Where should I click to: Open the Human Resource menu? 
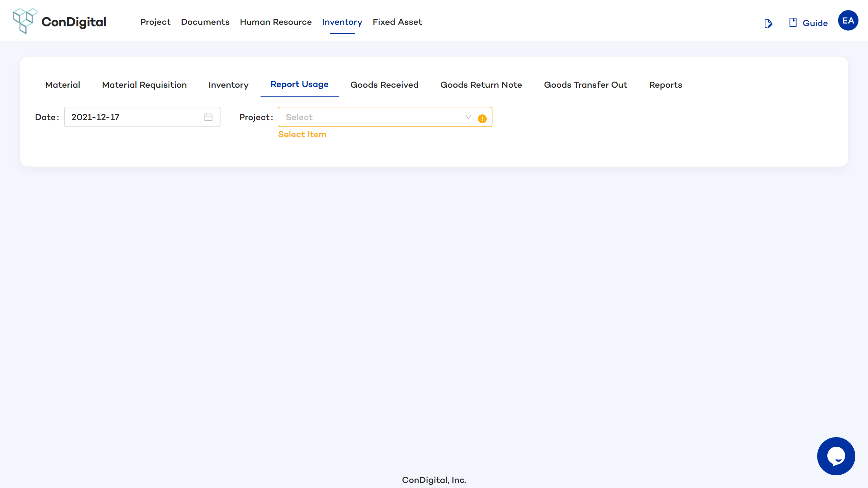tap(276, 22)
